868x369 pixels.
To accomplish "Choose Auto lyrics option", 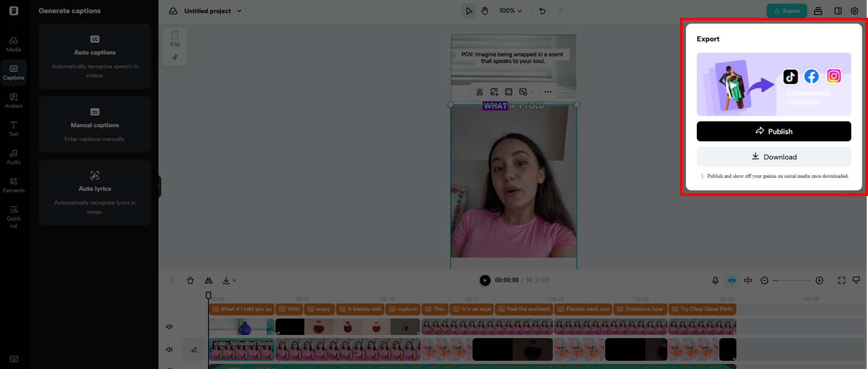I will [95, 193].
